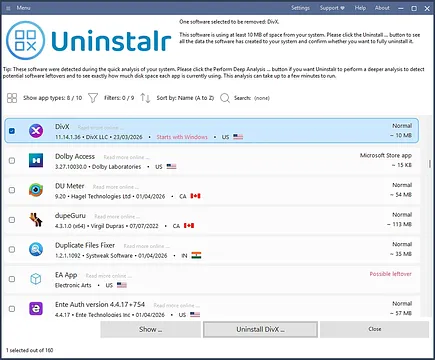
Task: Click the 1 selected out of 160 status
Action: [x=30, y=350]
